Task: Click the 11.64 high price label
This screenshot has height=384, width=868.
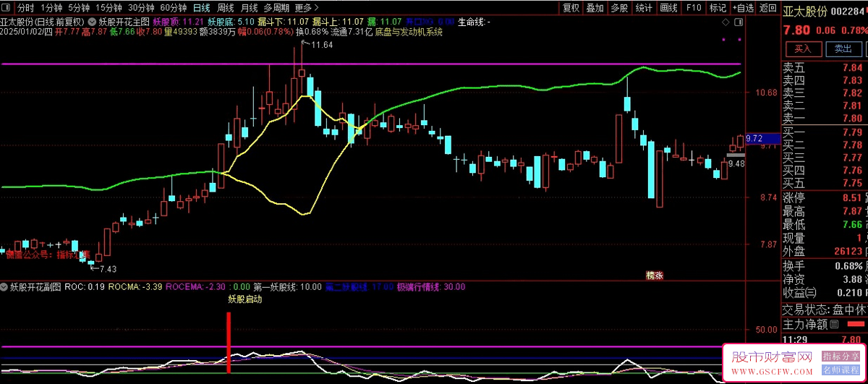Action: [x=322, y=45]
